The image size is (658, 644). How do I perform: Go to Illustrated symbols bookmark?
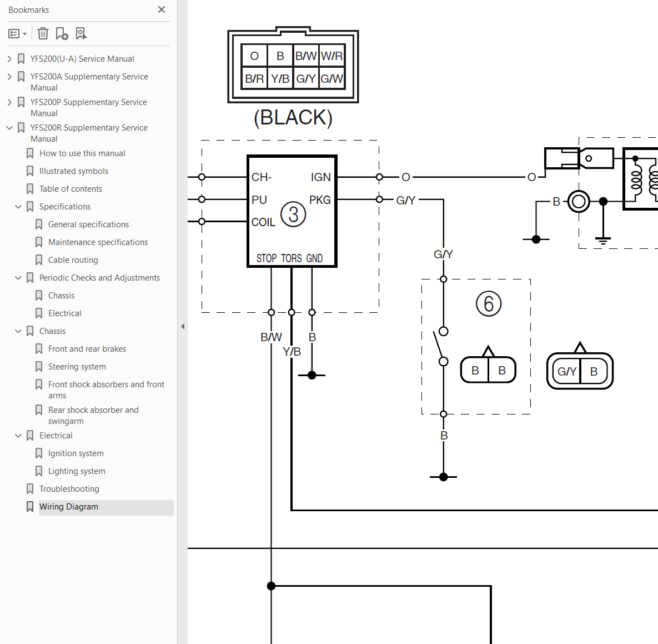point(74,171)
